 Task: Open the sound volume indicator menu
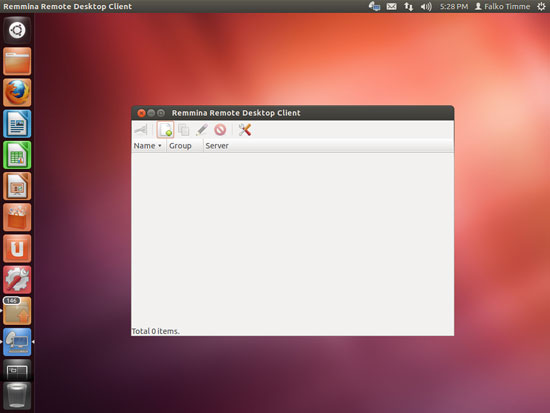426,6
